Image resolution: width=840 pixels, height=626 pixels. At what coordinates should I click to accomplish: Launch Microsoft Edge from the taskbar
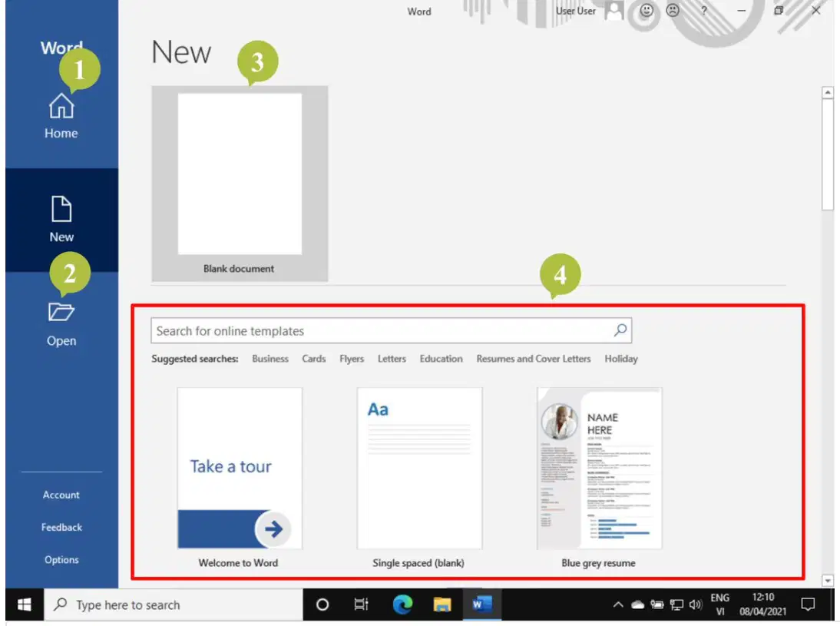pos(402,604)
